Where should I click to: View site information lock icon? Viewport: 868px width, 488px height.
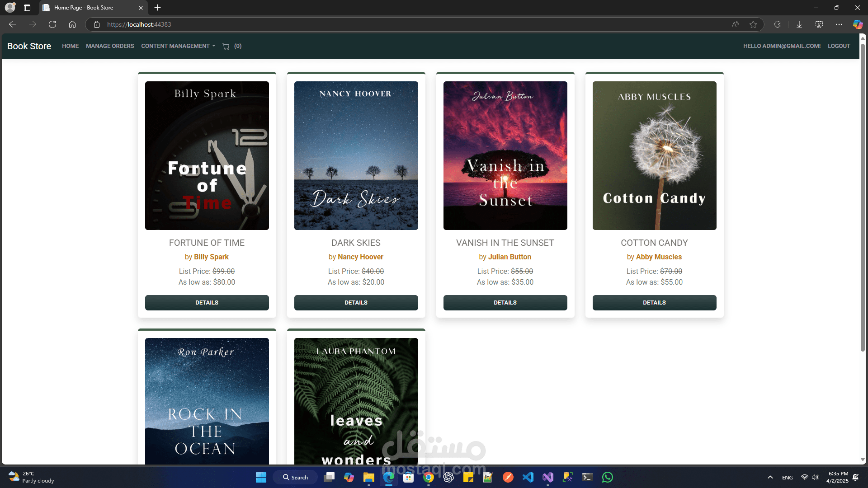pos(96,24)
